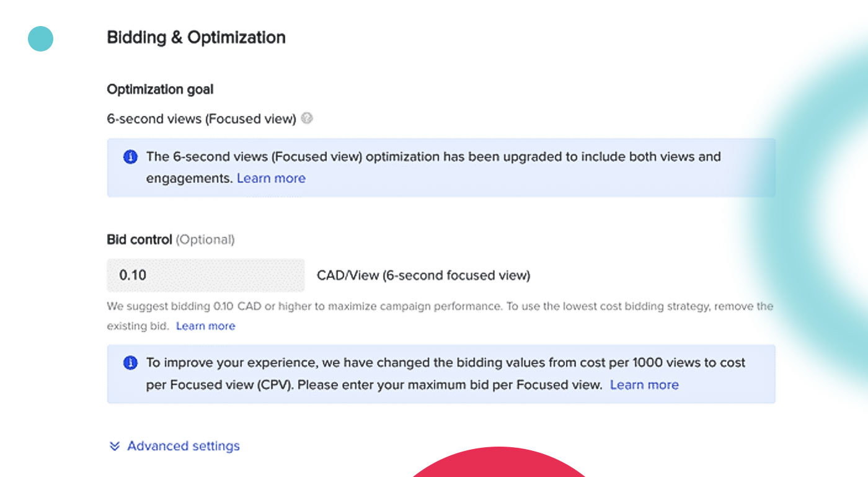The width and height of the screenshot is (868, 477).
Task: Click the teal circle beside the section heading
Action: [40, 38]
